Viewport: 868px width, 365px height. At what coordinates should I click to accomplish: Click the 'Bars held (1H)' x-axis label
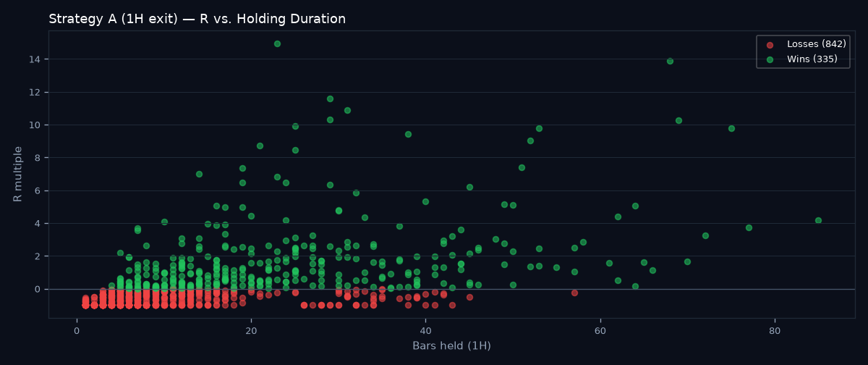click(x=451, y=346)
